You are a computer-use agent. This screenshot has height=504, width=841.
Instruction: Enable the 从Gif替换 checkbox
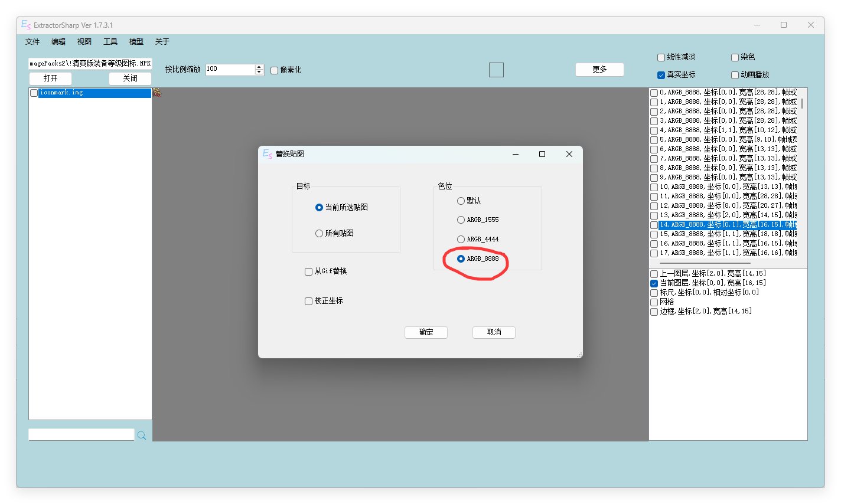click(308, 271)
